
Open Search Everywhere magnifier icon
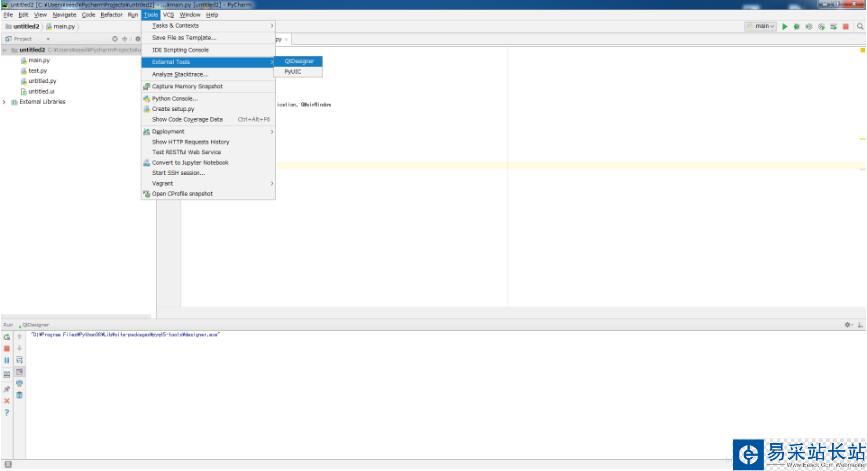[x=860, y=27]
